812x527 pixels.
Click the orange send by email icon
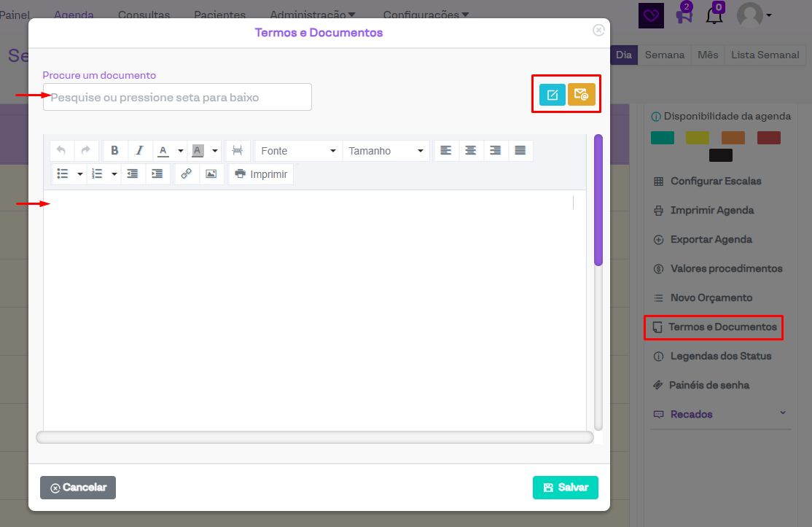581,95
